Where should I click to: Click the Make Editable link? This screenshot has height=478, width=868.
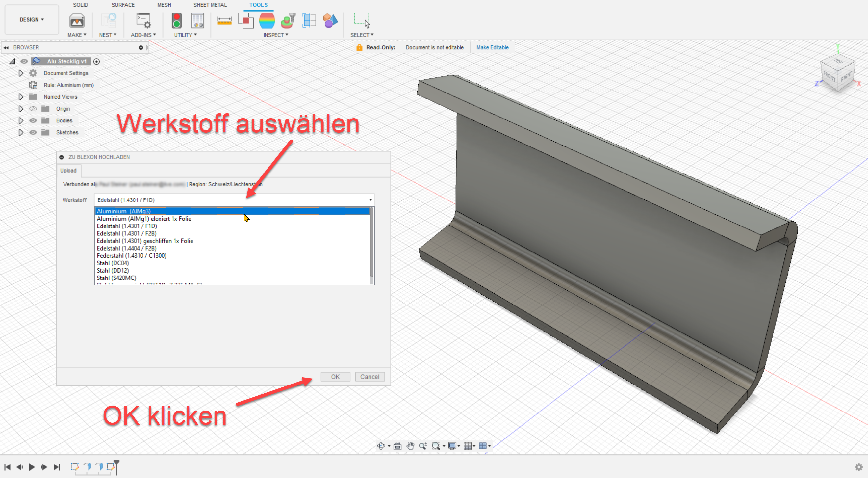pos(492,47)
